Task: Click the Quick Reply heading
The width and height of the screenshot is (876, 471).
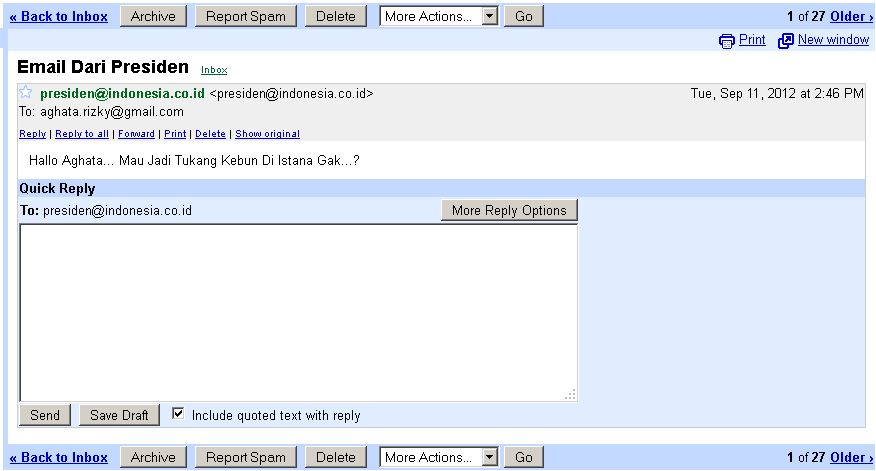Action: click(57, 188)
